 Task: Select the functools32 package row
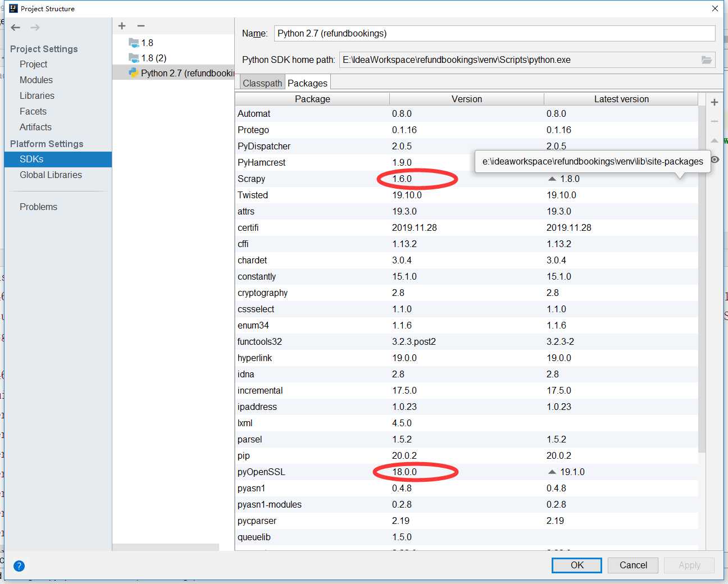coord(467,341)
